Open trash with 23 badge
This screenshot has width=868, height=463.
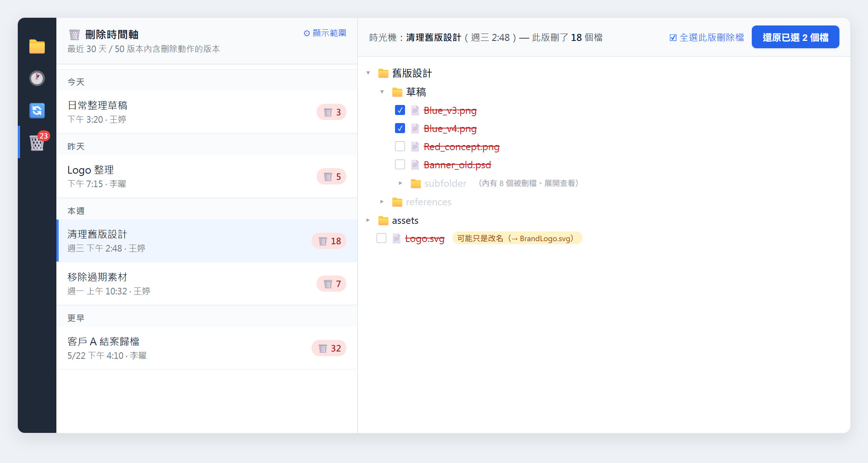coord(37,142)
